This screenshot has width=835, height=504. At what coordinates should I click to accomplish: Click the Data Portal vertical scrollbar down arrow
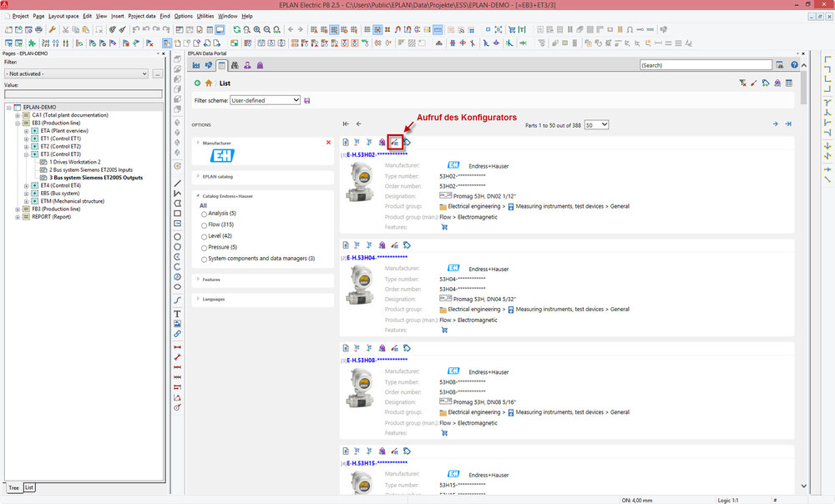pyautogui.click(x=803, y=486)
